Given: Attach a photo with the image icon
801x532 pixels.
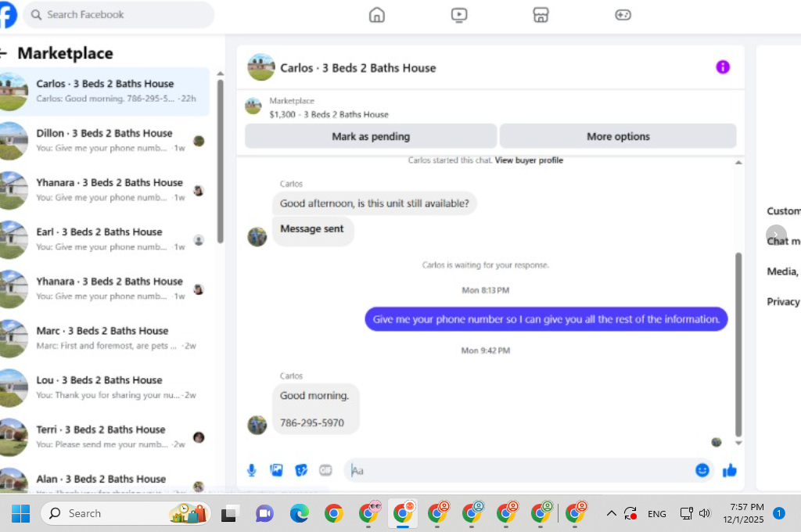Looking at the screenshot, I should 276,470.
